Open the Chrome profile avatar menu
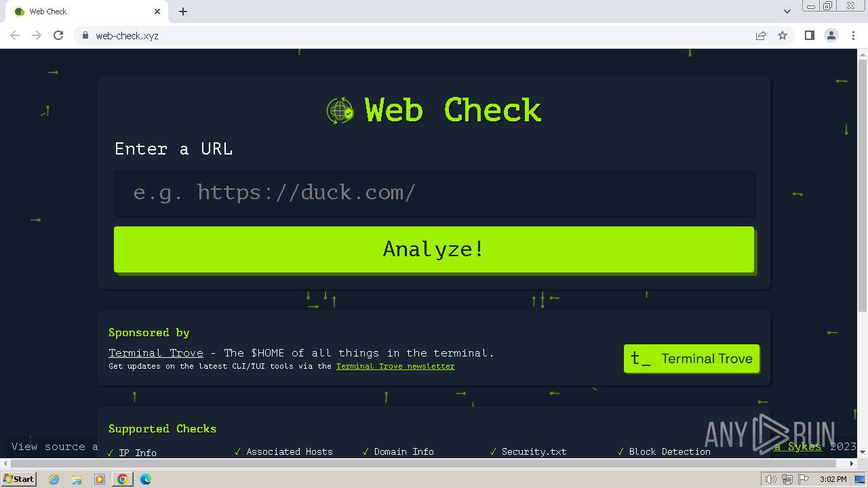868x488 pixels. [x=831, y=35]
